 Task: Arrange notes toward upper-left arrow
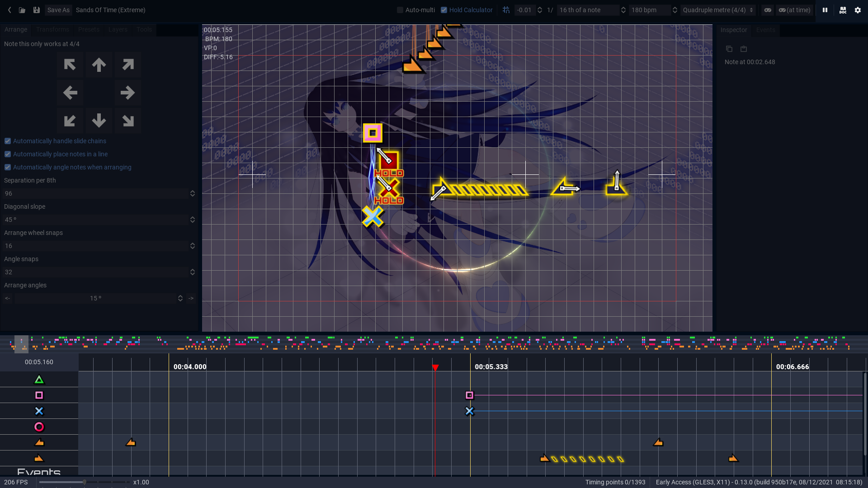coord(70,65)
